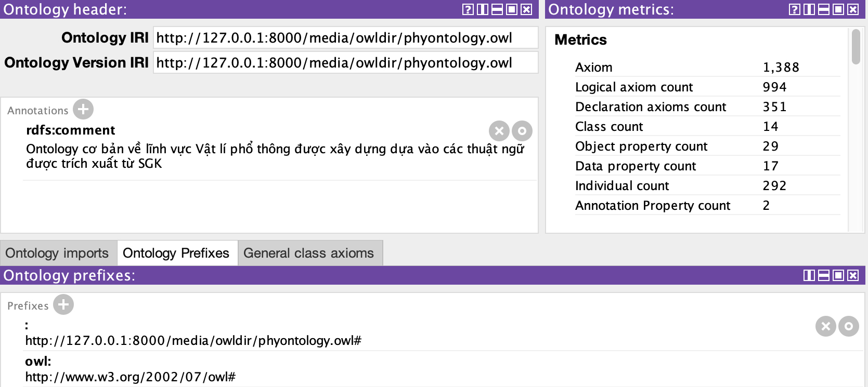Viewport: 868px width, 387px height.
Task: Split Ontology metrics panel horizontally
Action: point(824,9)
